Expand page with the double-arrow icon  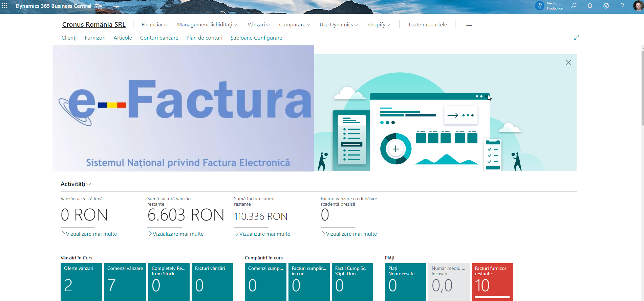click(576, 37)
